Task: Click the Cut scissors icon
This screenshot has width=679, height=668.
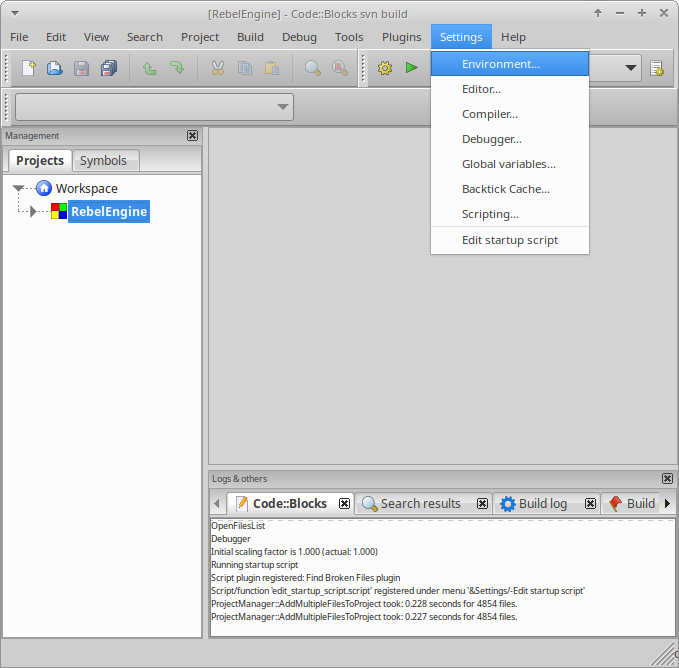Action: 218,68
